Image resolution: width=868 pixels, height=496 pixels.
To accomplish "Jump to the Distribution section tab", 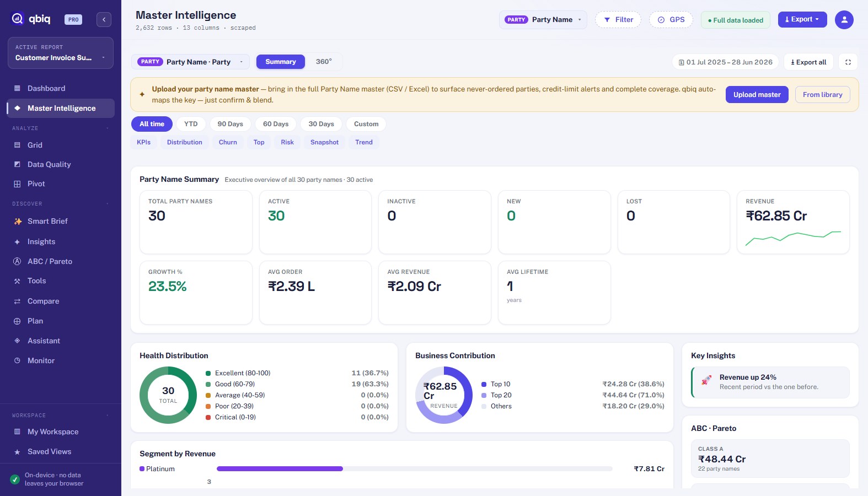I will (x=185, y=142).
